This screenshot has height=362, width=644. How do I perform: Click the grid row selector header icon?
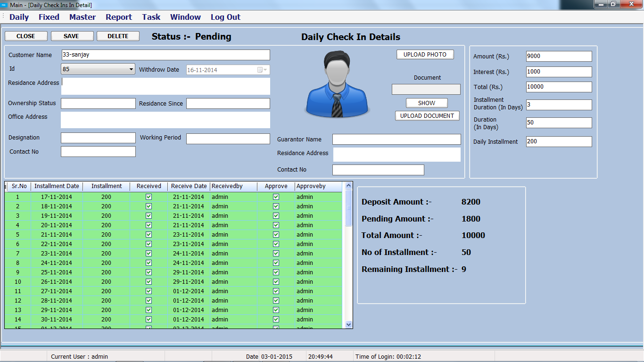pos(6,187)
